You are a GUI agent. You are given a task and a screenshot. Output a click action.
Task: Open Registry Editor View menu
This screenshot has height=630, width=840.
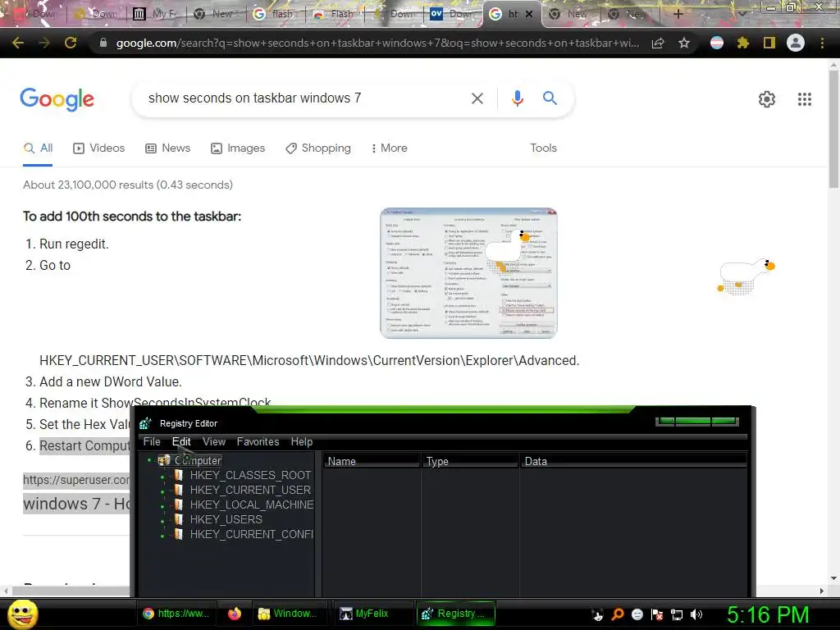(214, 441)
